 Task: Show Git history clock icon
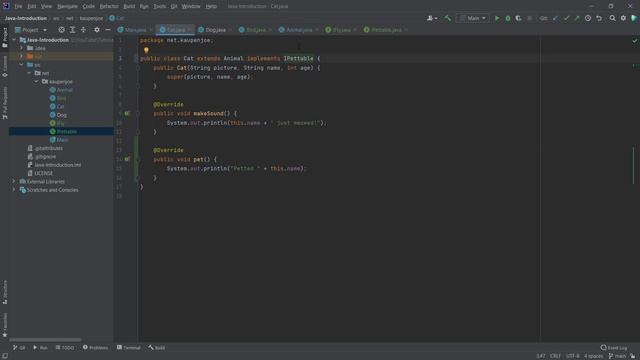[x=588, y=18]
